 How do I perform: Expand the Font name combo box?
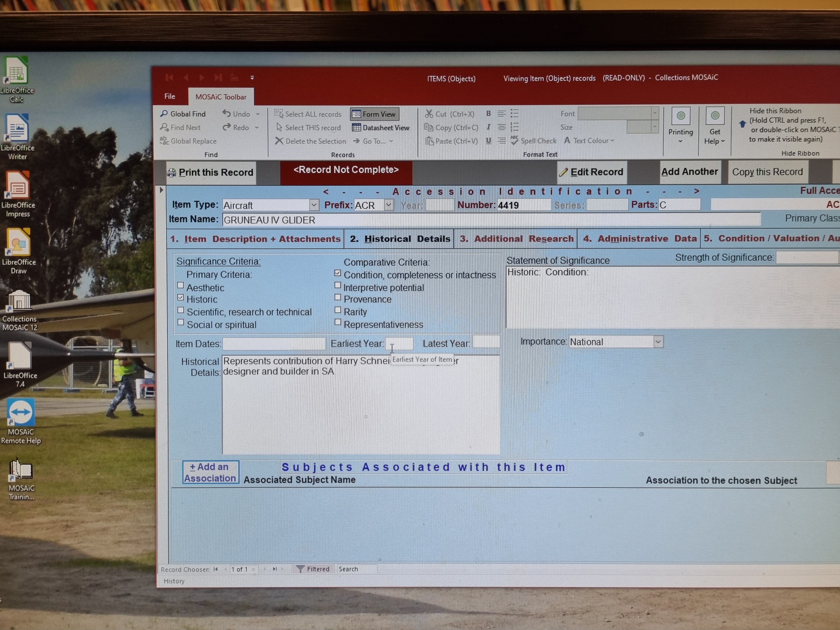[x=655, y=113]
